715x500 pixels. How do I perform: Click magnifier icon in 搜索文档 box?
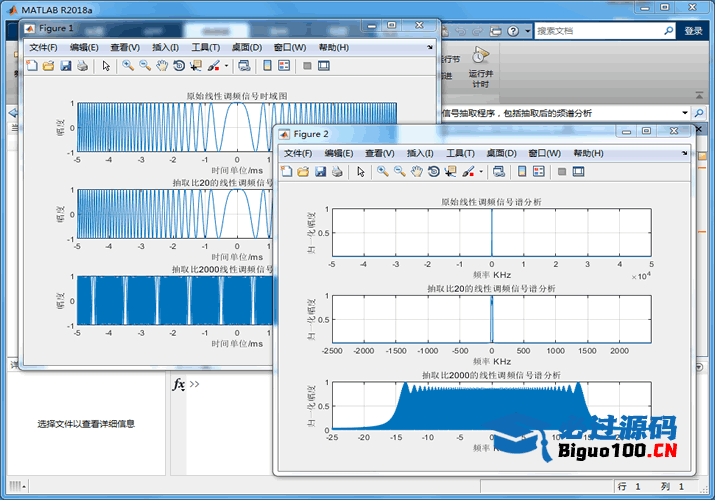[668, 31]
